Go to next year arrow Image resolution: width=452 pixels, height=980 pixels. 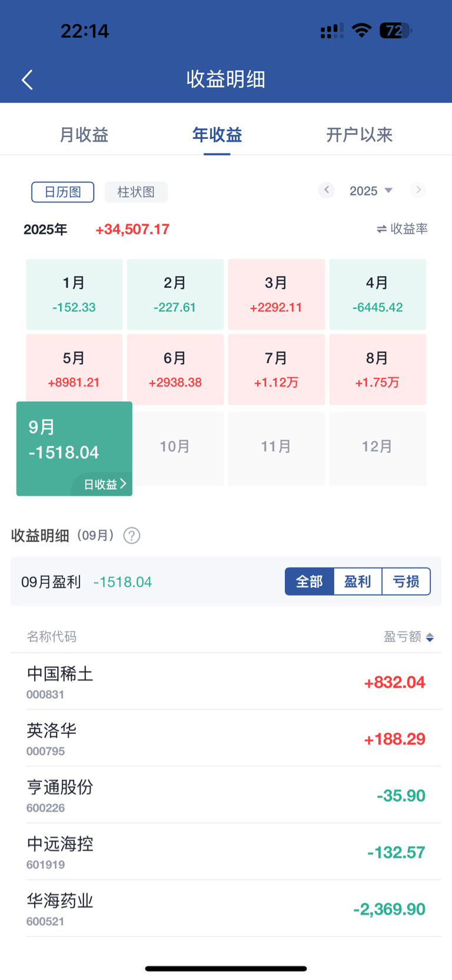pos(418,190)
